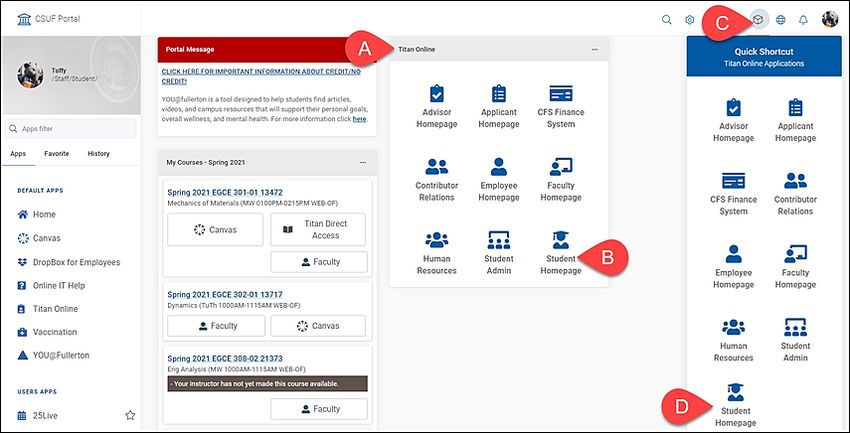Open Employee Homepage in Quick Shortcut panel

pos(733,267)
